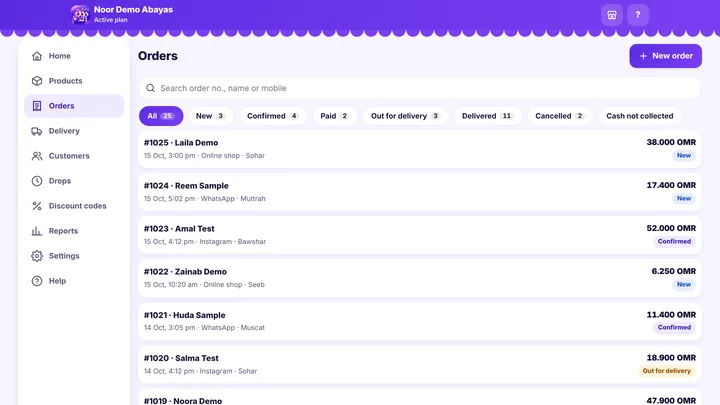Image resolution: width=720 pixels, height=405 pixels.
Task: Click the 52.000 OMR amount
Action: click(x=671, y=228)
